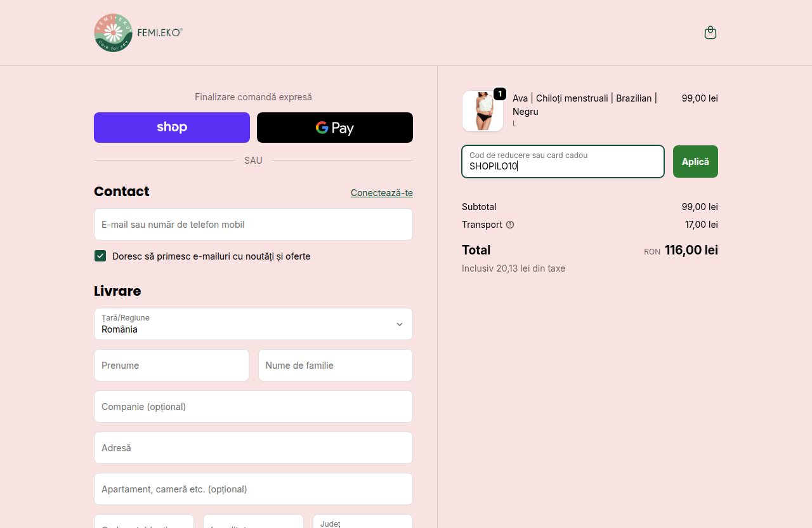Click the Ava product thumbnail image

[x=483, y=111]
